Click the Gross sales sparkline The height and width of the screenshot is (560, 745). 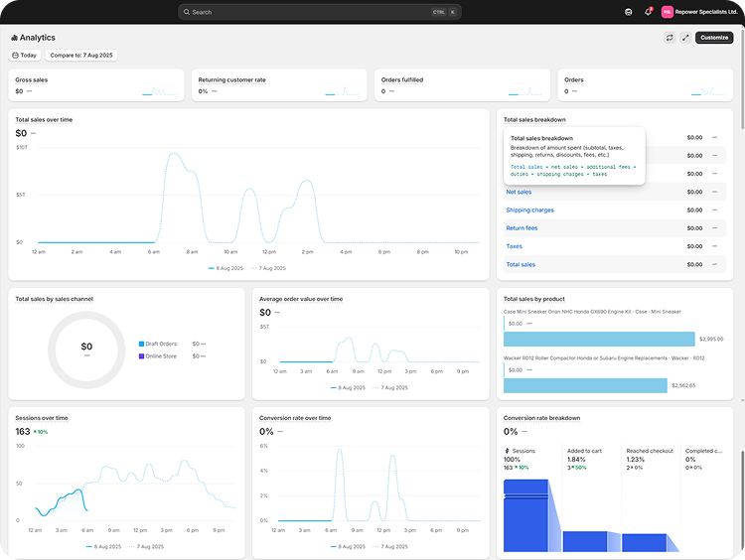[160, 90]
